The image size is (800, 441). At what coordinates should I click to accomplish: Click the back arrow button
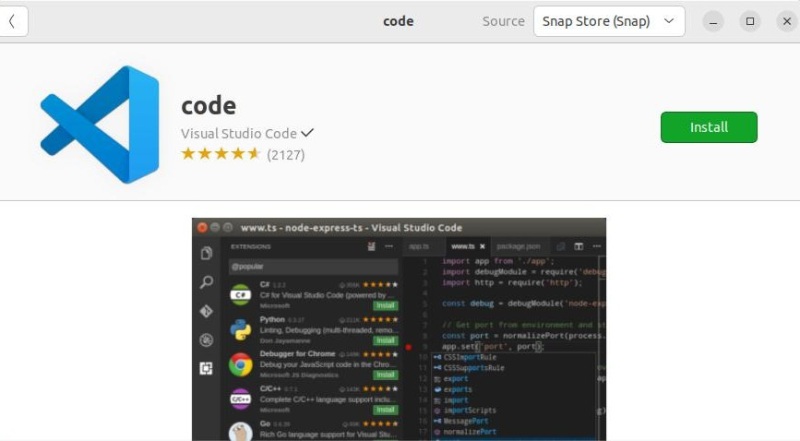coord(13,21)
